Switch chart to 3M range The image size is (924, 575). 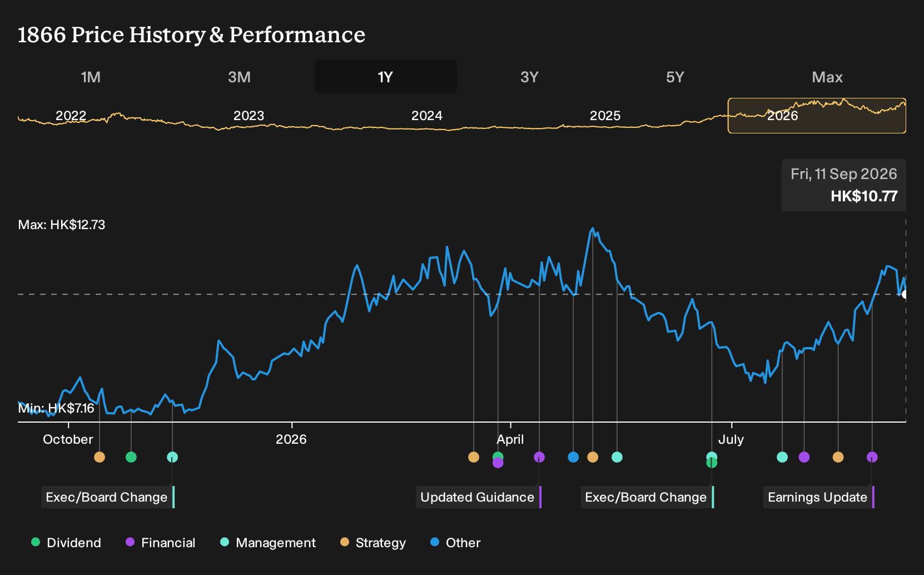(x=239, y=77)
